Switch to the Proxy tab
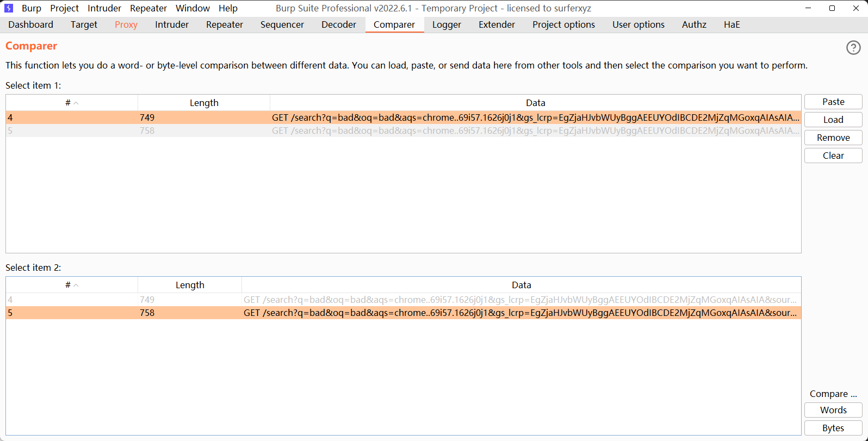868x441 pixels. point(126,24)
